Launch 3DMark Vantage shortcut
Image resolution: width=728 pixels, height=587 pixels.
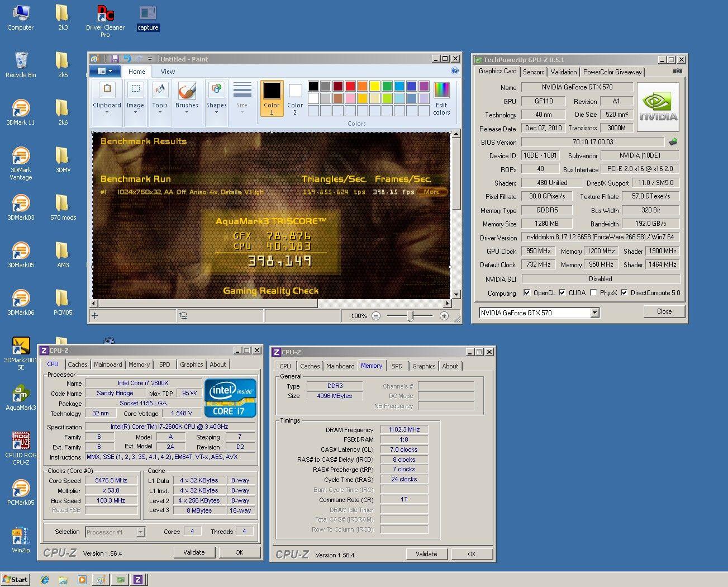21,163
